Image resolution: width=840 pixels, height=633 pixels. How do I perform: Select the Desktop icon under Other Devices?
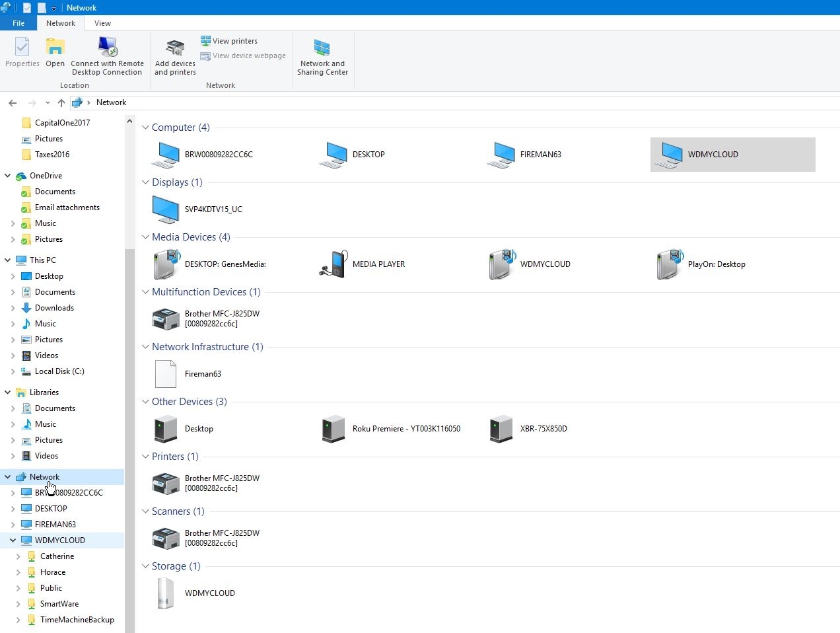pyautogui.click(x=165, y=429)
